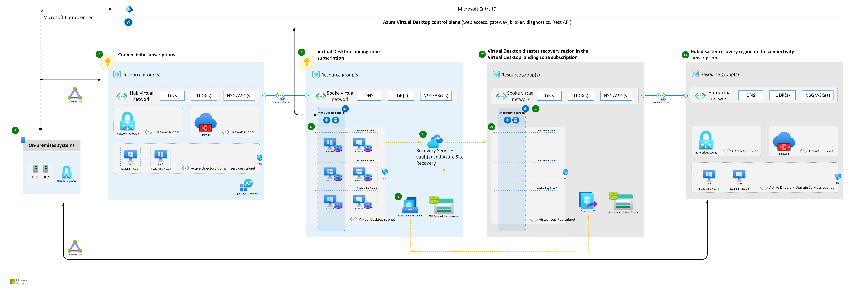This screenshot has height=294, width=868.
Task: Click the Microsoft Entra ID icon
Action: click(129, 9)
